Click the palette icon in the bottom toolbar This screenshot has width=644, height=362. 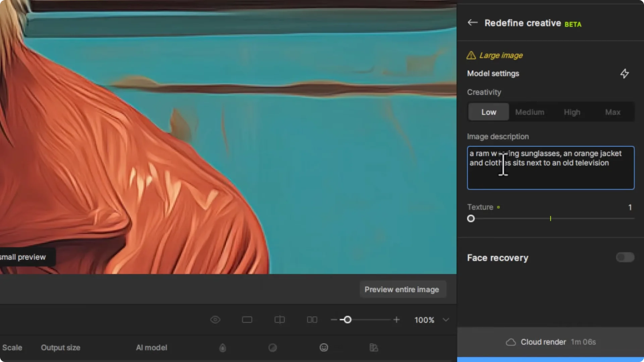tap(374, 348)
